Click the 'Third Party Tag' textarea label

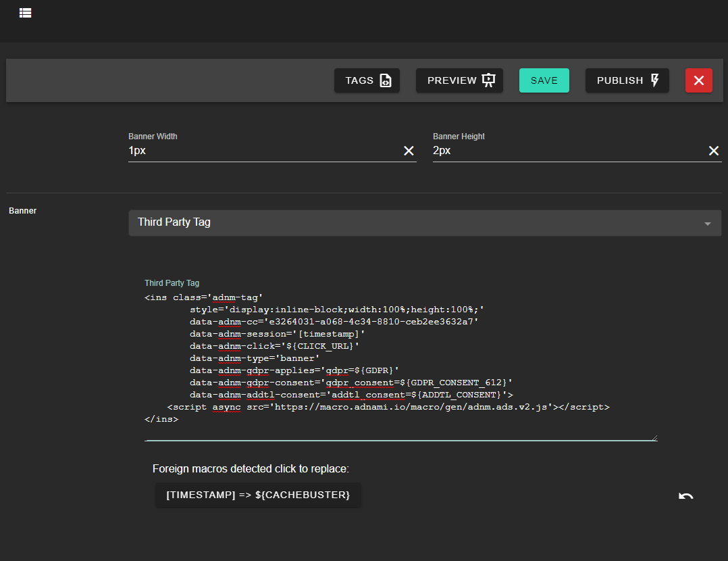(172, 283)
